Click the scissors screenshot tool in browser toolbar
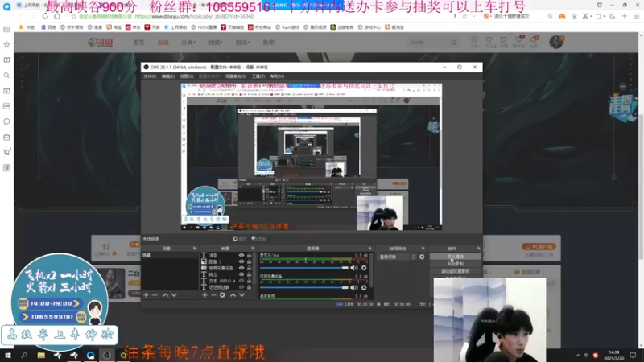644x362 pixels. [x=585, y=16]
